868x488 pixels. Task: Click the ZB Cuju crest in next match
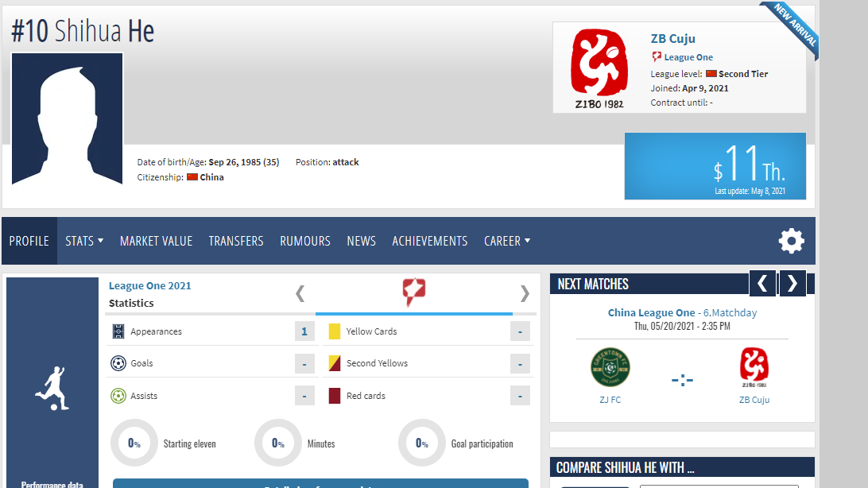[x=754, y=367]
